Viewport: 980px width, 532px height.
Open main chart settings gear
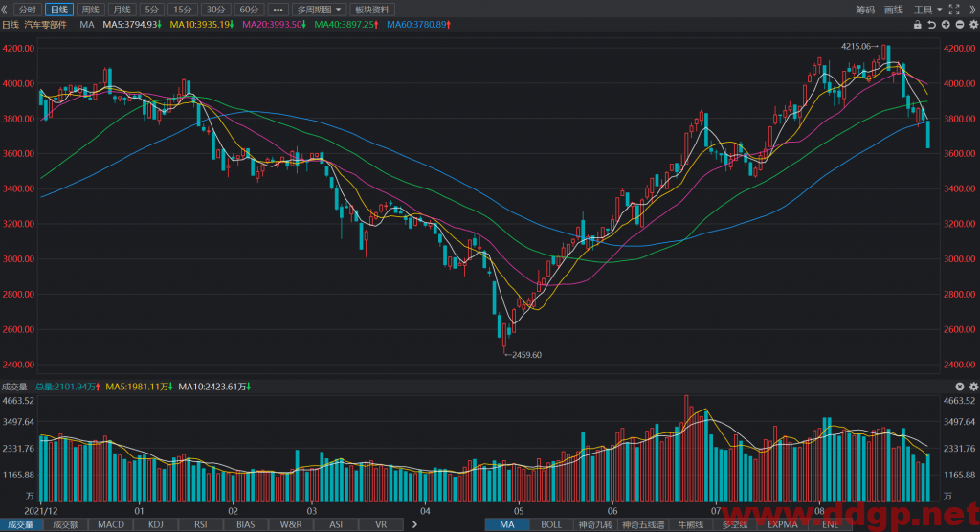click(973, 24)
